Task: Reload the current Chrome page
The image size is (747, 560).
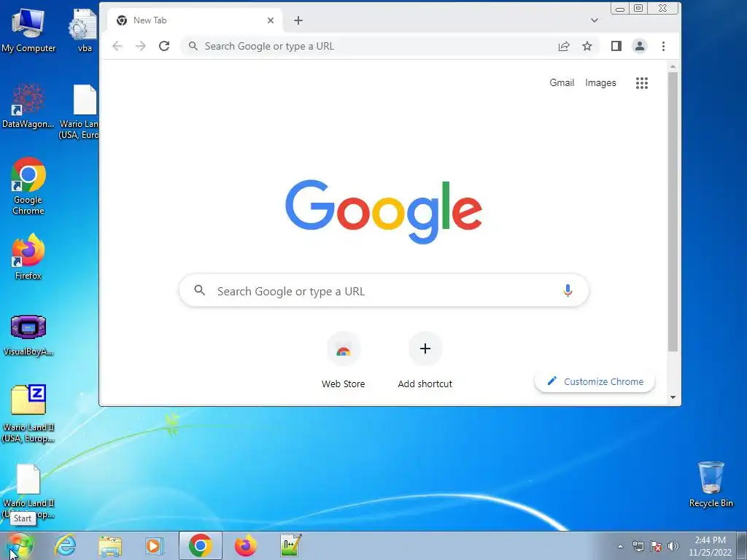Action: [164, 46]
